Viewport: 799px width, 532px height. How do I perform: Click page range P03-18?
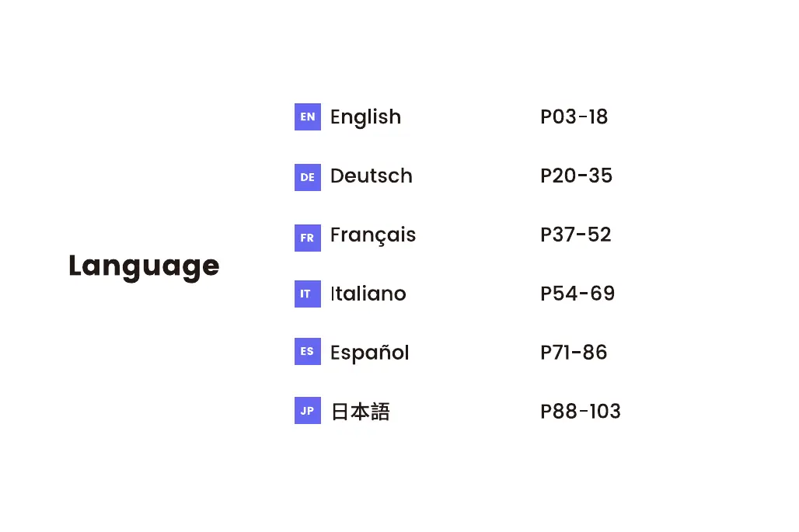(x=574, y=117)
